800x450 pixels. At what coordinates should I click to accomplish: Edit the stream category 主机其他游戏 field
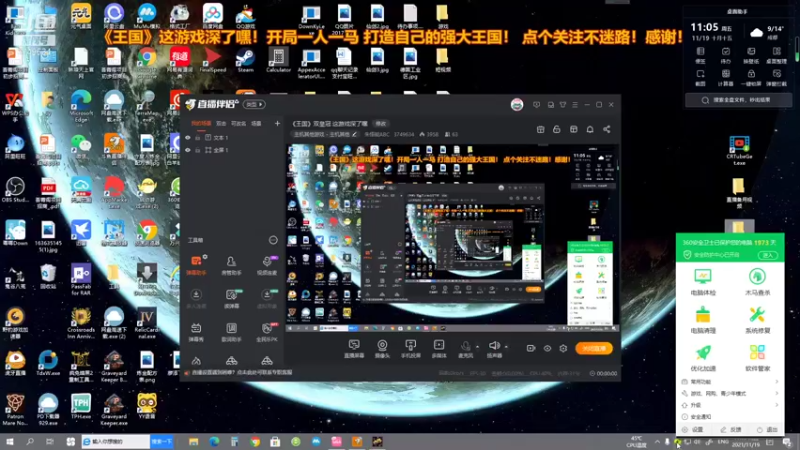click(x=325, y=135)
